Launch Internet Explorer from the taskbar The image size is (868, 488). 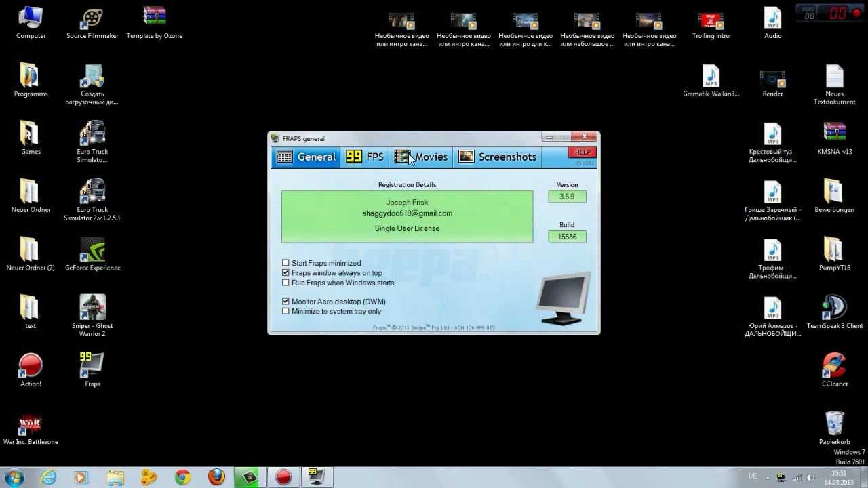click(x=49, y=477)
